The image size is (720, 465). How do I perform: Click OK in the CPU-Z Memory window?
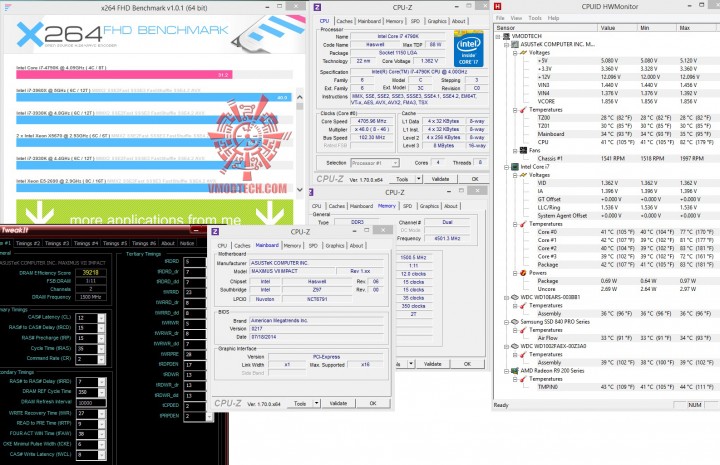(467, 364)
